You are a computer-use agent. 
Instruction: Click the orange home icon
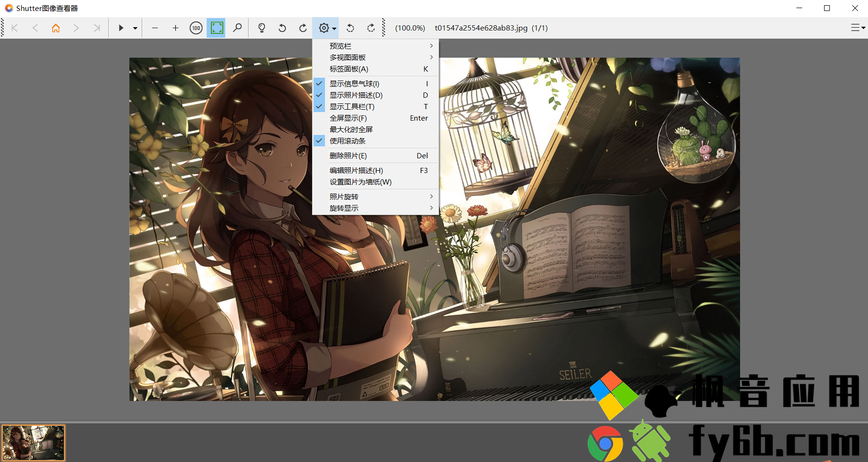56,28
